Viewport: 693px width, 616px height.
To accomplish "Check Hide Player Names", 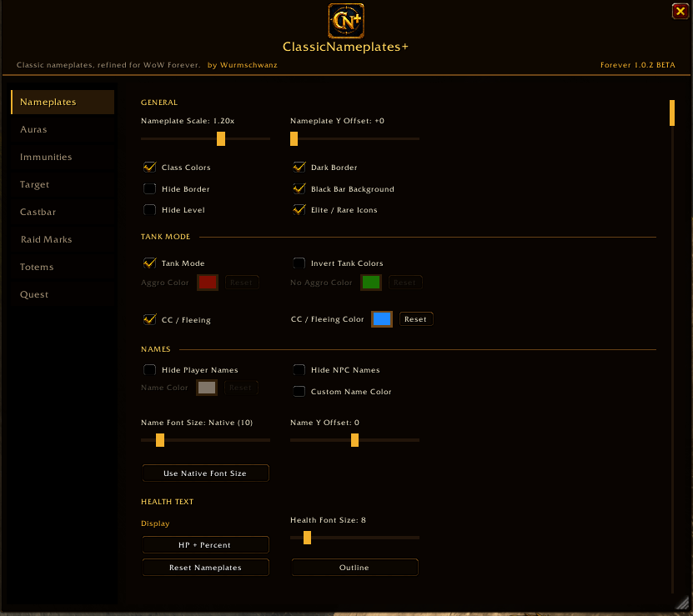I will pos(150,370).
